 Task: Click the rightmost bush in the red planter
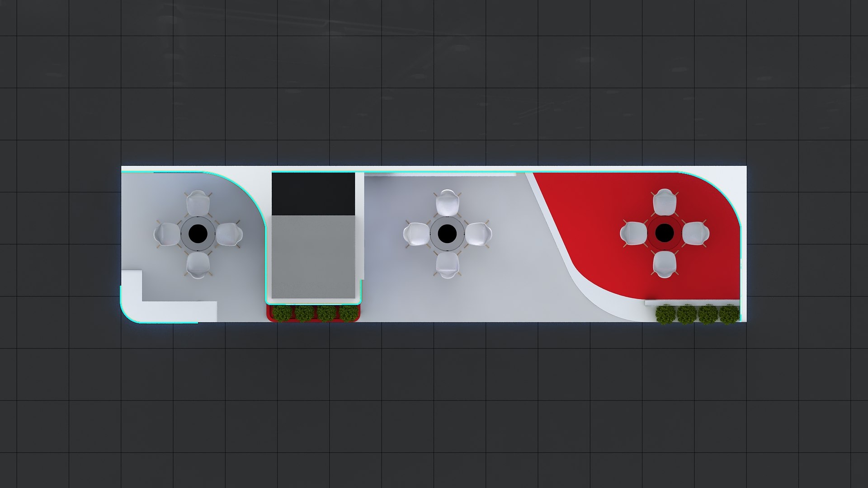click(x=348, y=313)
